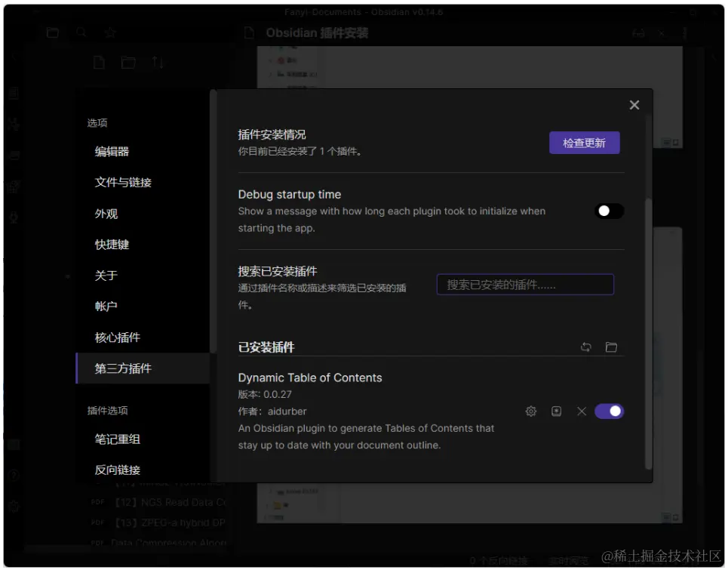The height and width of the screenshot is (570, 728).
Task: Click the 检查更新 button
Action: (584, 143)
